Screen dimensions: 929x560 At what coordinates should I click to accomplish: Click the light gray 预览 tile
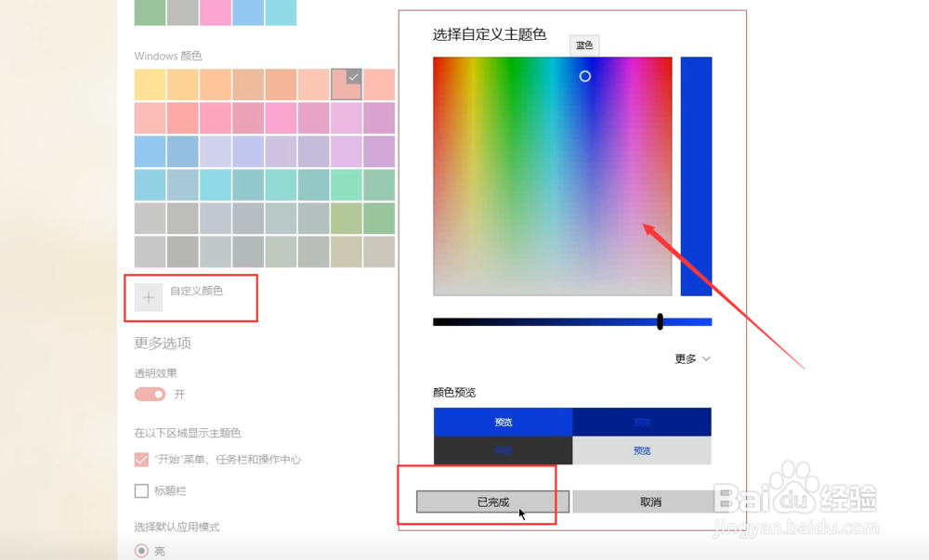click(642, 450)
